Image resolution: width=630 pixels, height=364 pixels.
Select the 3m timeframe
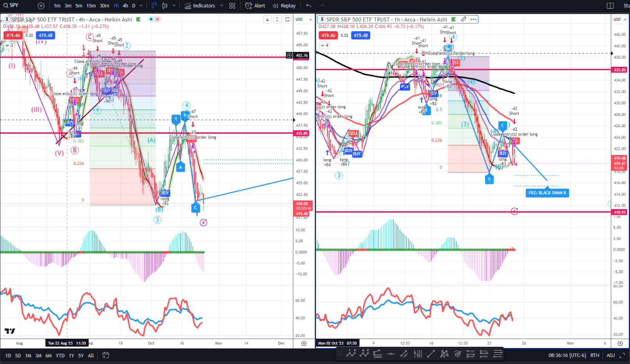pyautogui.click(x=68, y=6)
